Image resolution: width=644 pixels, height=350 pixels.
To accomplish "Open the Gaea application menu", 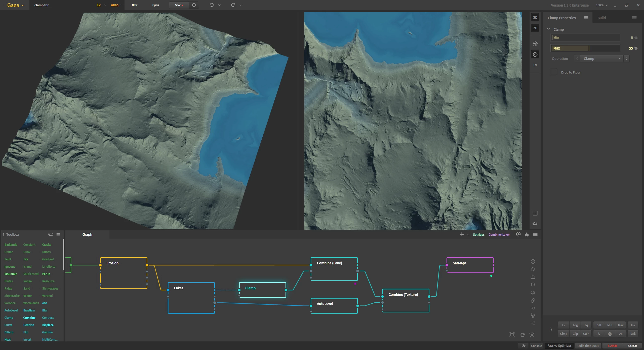I will (x=15, y=5).
